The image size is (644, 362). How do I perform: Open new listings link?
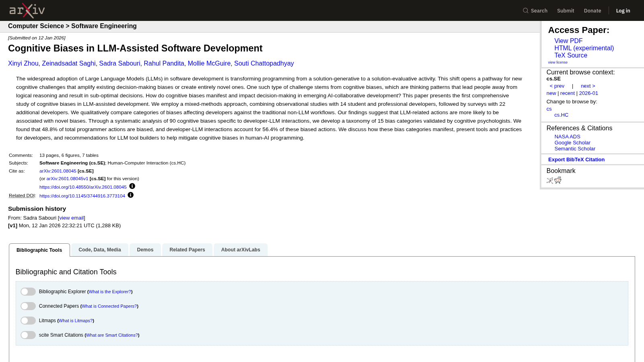551,93
